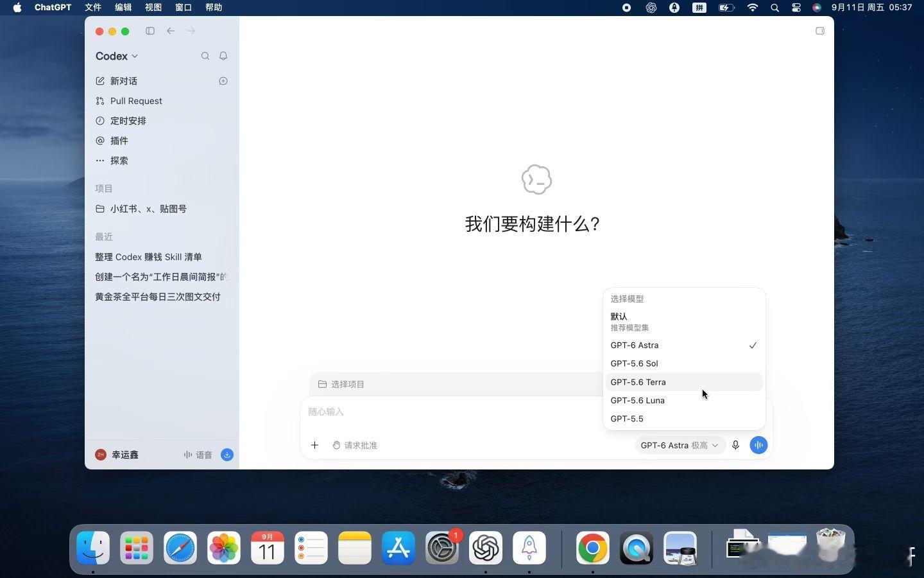Focus the 随心输入 message input field
This screenshot has width=924, height=578.
pos(452,412)
